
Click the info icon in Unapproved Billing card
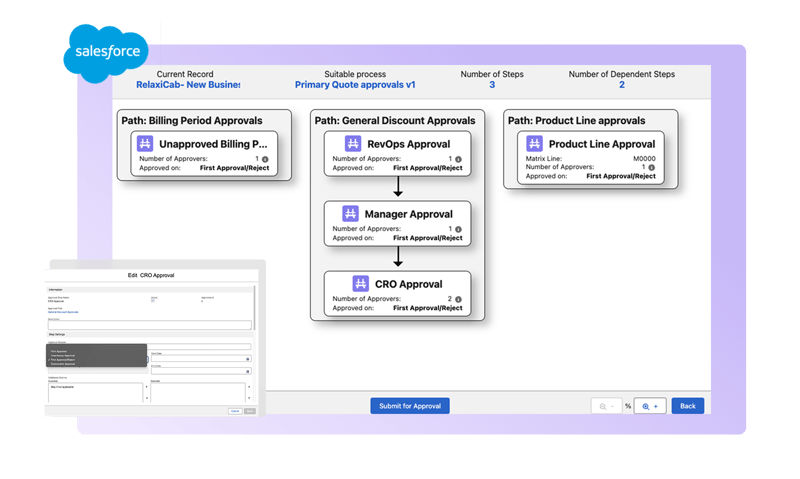click(x=265, y=159)
